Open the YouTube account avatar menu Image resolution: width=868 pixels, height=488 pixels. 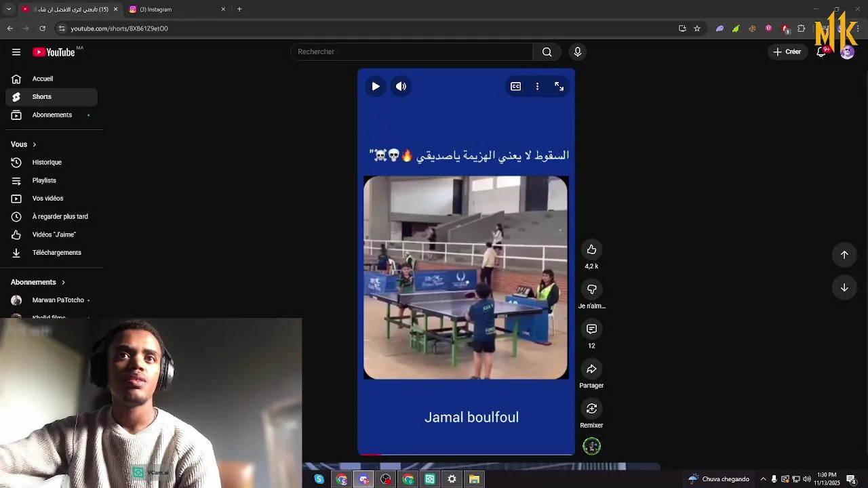(x=847, y=52)
